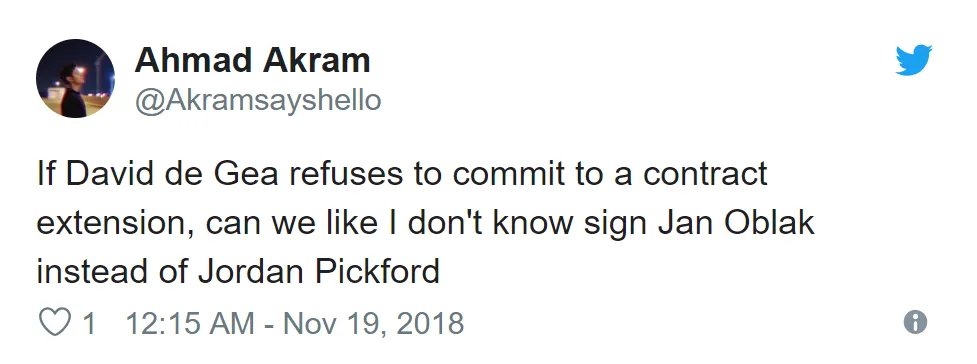Click the date Nov 19, 2018

click(x=373, y=323)
